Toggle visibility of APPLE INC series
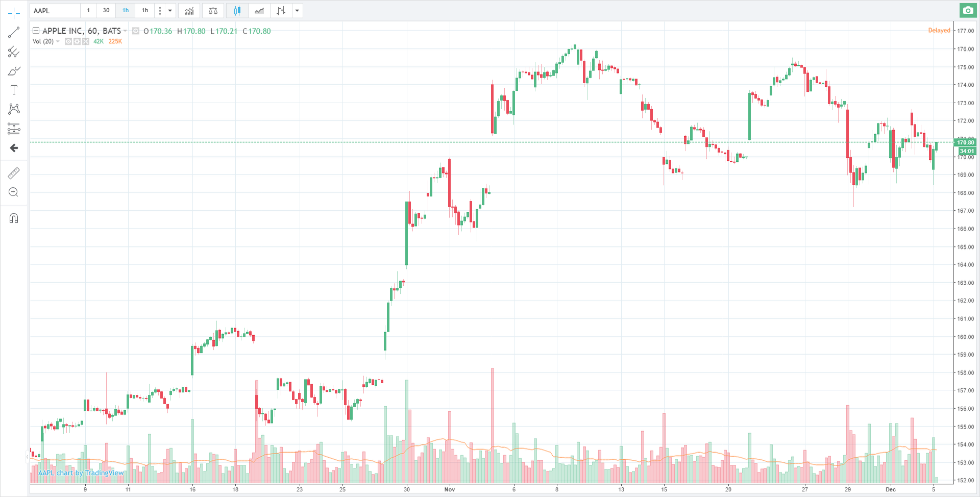The height and width of the screenshot is (497, 980). pos(136,31)
